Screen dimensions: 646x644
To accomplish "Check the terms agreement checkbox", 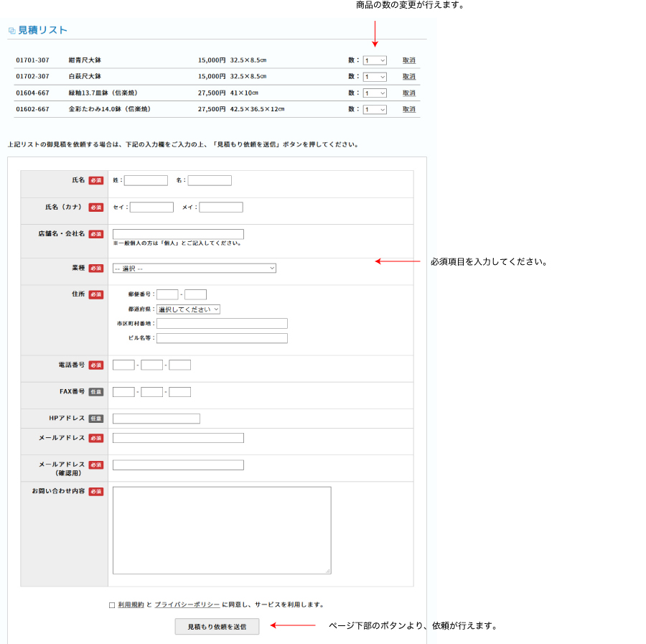I will 112,605.
